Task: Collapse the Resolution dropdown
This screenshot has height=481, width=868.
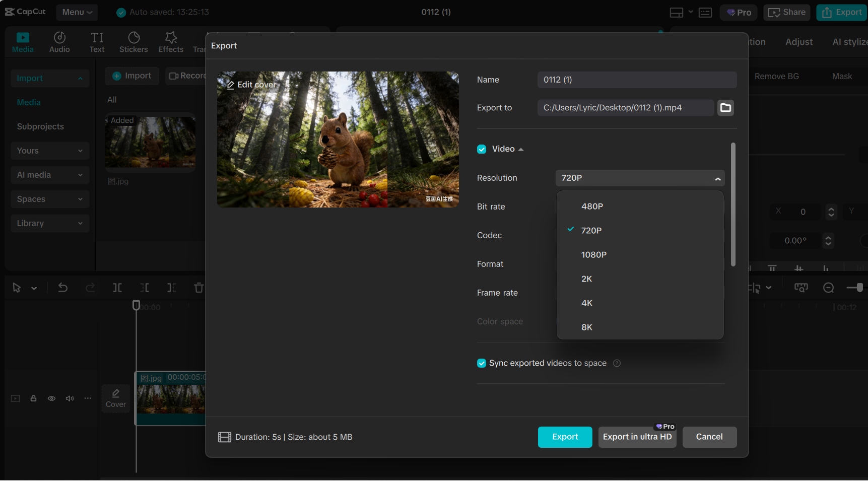Action: point(718,178)
